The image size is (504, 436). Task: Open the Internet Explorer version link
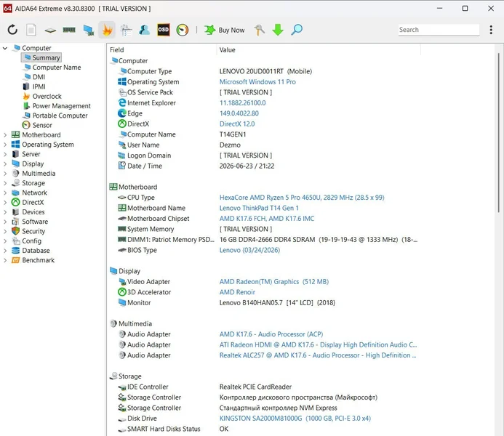coord(242,103)
